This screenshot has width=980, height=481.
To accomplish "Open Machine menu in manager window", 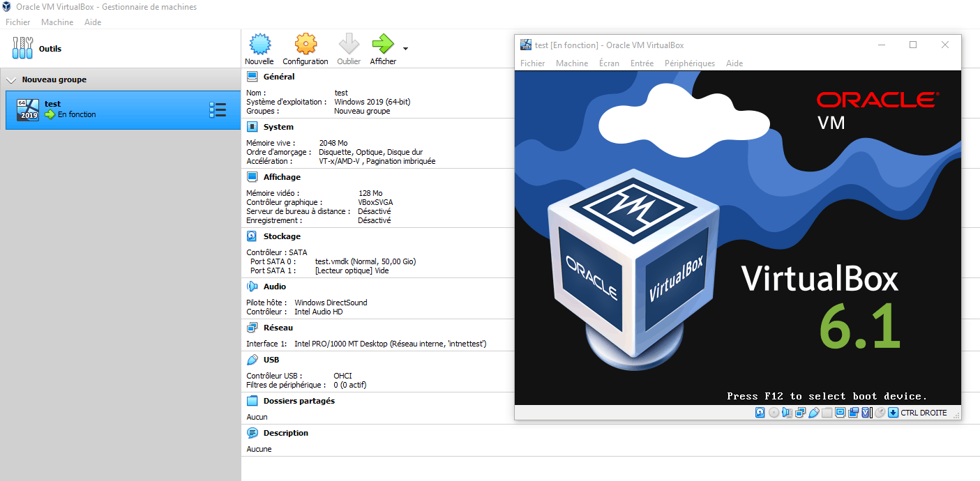I will (57, 22).
